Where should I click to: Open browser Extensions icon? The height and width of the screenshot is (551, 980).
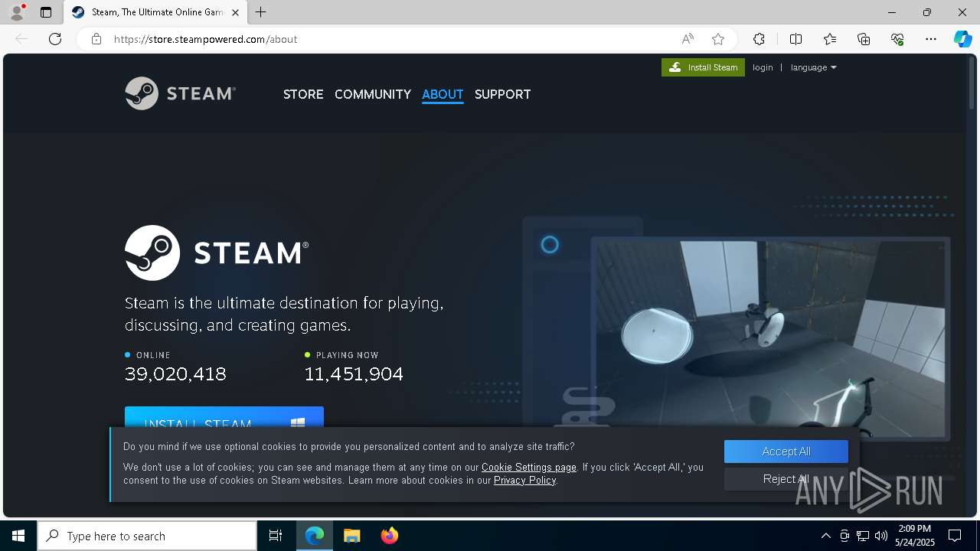(x=759, y=39)
